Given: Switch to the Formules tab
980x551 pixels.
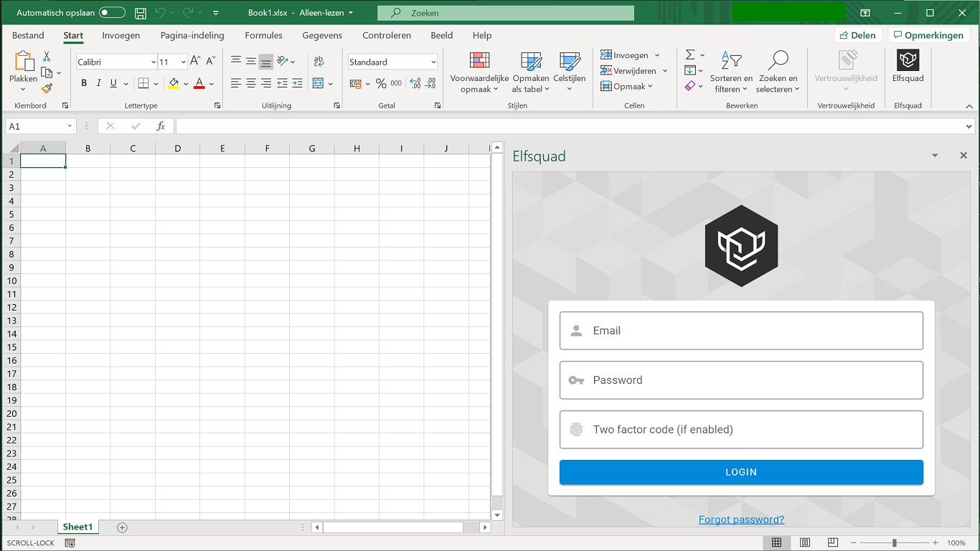Looking at the screenshot, I should click(x=263, y=35).
